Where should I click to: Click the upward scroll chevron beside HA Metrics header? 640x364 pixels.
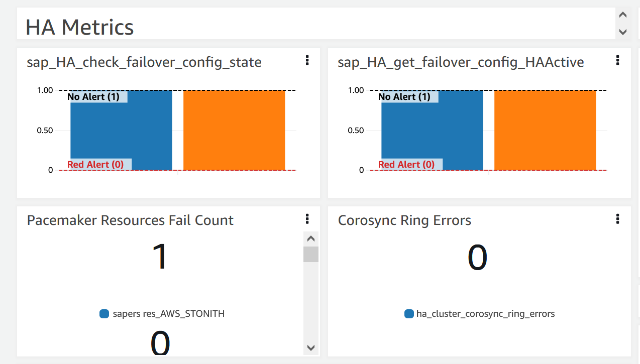[622, 14]
